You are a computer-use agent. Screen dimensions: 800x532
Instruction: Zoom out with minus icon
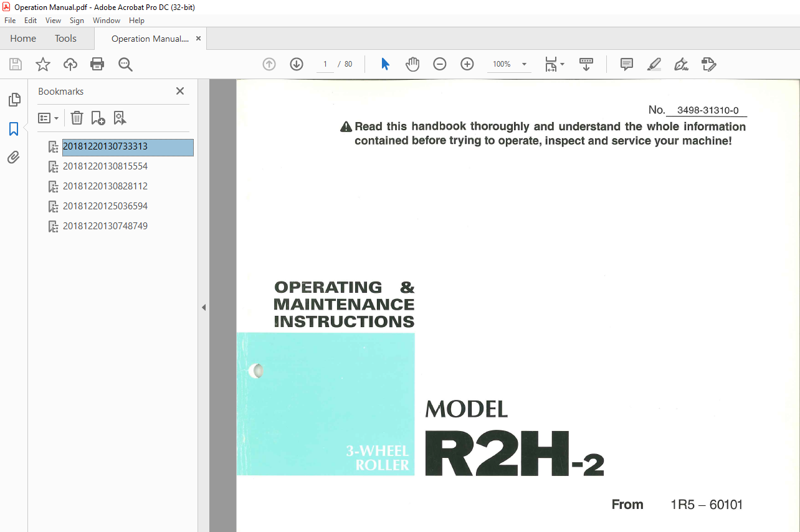[x=440, y=64]
